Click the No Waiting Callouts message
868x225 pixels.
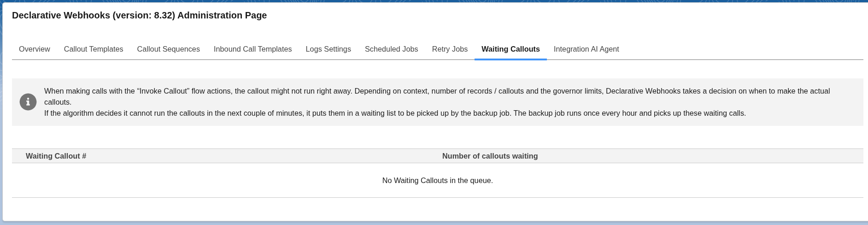[x=438, y=181]
